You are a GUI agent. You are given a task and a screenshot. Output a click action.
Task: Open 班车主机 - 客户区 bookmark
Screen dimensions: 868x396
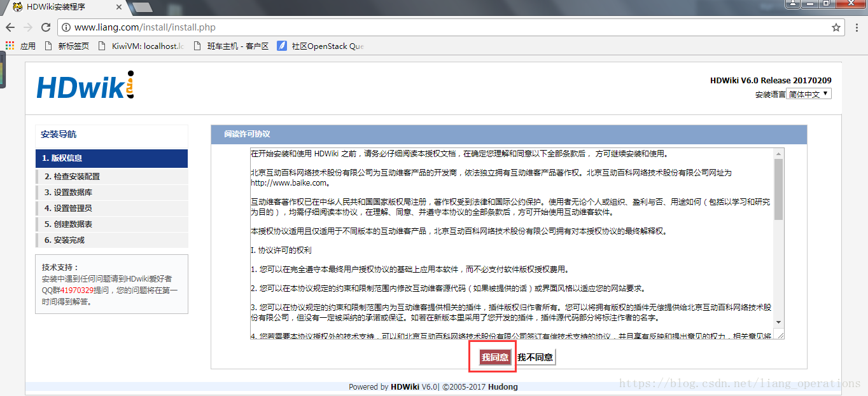231,46
